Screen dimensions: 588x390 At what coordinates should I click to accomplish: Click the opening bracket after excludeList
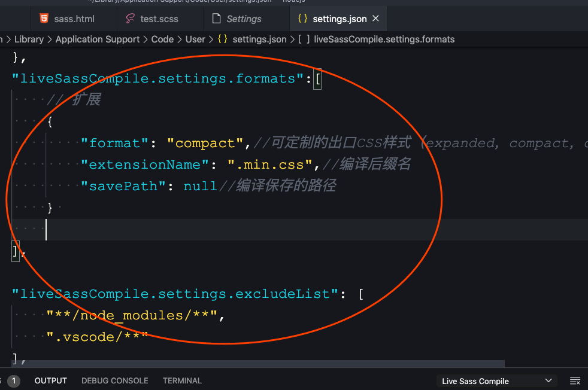[360, 294]
